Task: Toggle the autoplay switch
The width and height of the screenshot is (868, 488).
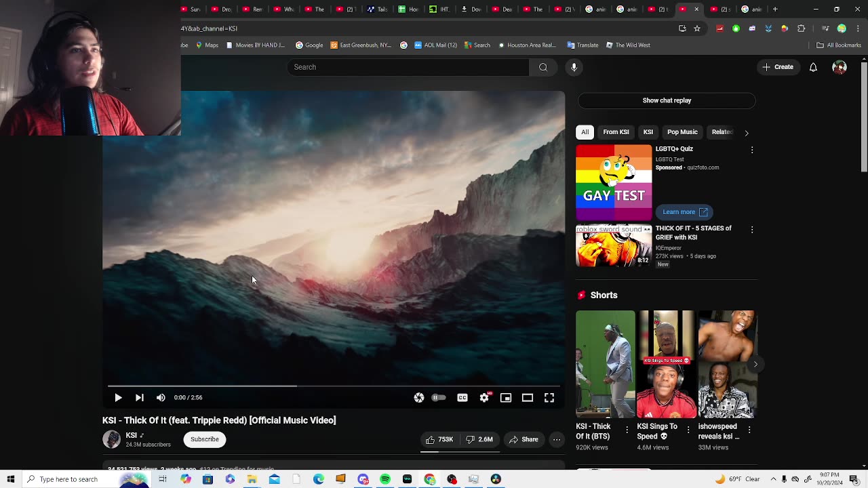Action: tap(439, 398)
